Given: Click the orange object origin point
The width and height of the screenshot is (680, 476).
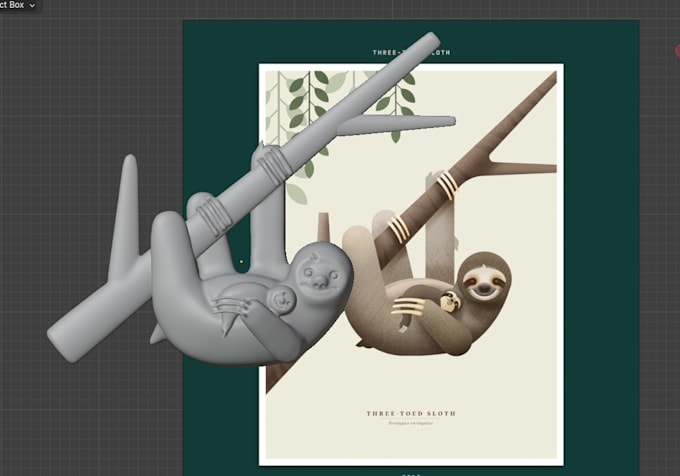Looking at the screenshot, I should click(242, 261).
